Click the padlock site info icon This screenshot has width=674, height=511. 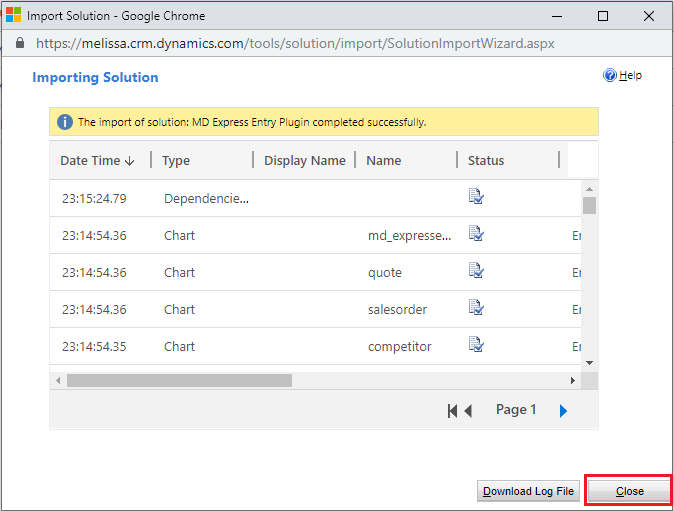pyautogui.click(x=21, y=44)
